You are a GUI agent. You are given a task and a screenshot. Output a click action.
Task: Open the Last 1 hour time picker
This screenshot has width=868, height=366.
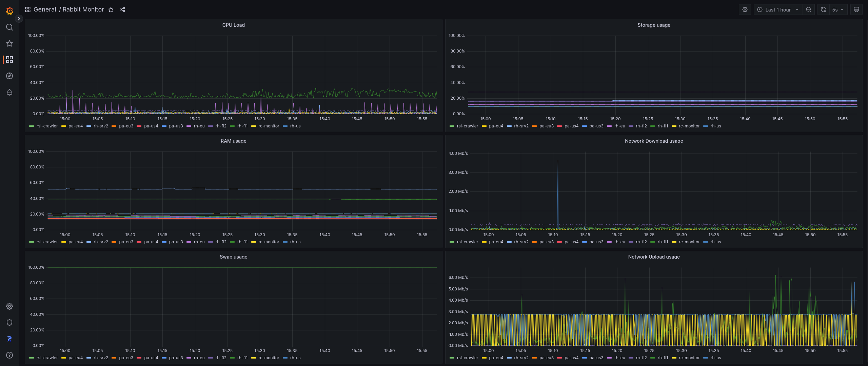point(778,9)
